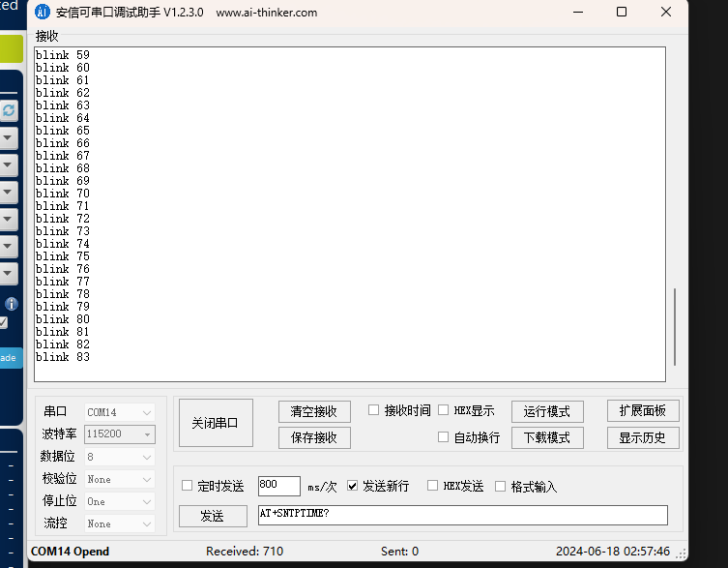Click 下载模式 button
This screenshot has height=568, width=728.
coord(547,437)
